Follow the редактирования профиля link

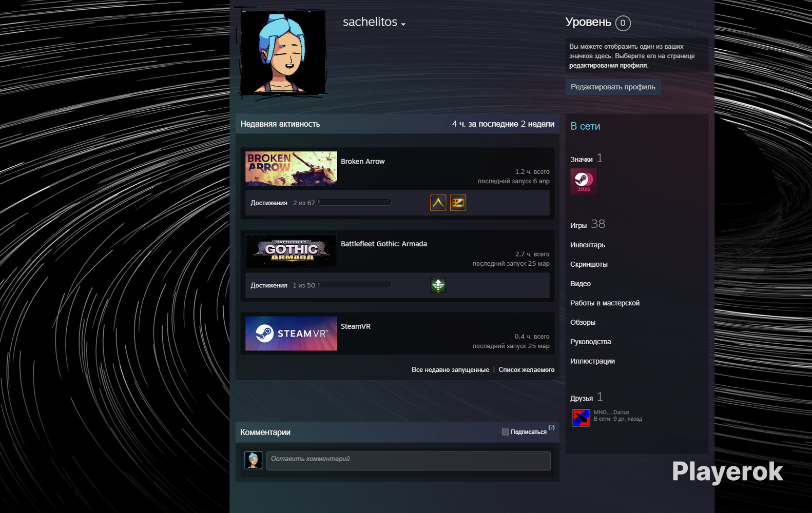tap(608, 65)
